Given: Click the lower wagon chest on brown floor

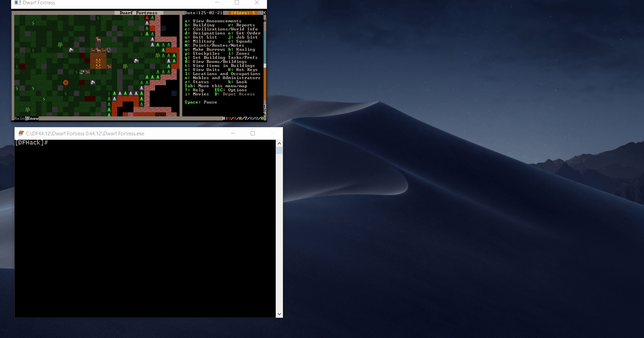Looking at the screenshot, I should click(98, 66).
